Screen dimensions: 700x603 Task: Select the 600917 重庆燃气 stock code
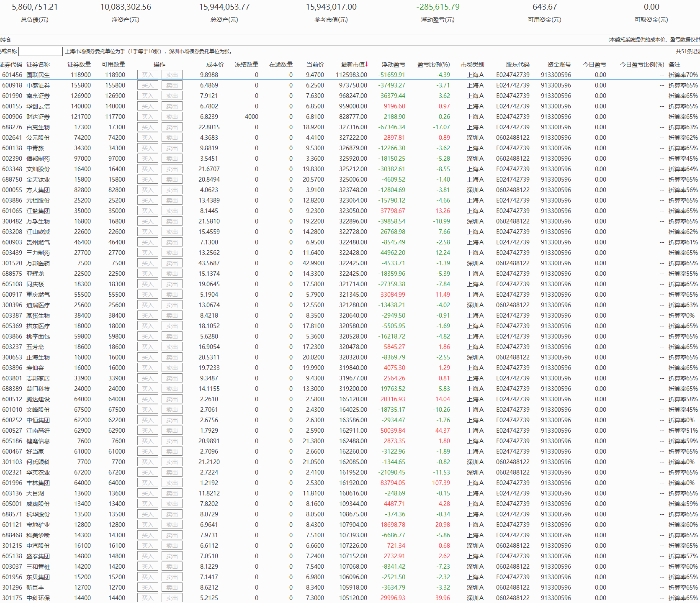pyautogui.click(x=12, y=295)
